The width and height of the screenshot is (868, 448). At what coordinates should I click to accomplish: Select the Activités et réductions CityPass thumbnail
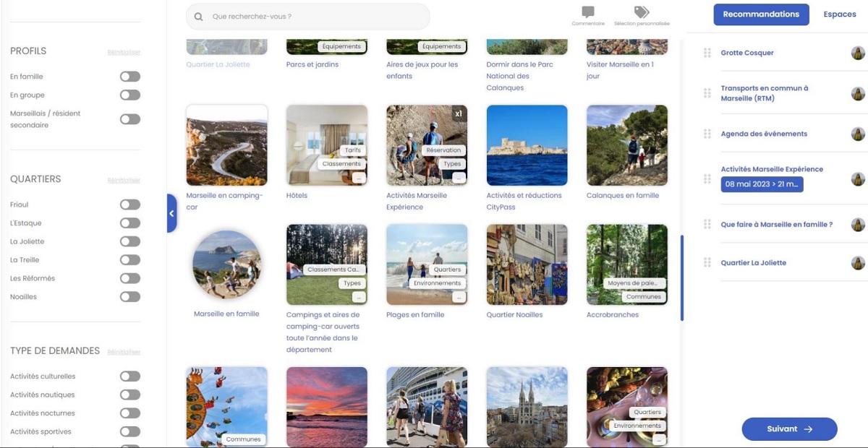[527, 145]
